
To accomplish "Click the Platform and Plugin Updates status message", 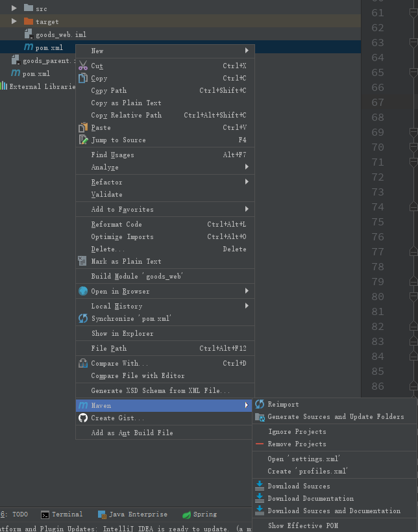I will click(126, 528).
